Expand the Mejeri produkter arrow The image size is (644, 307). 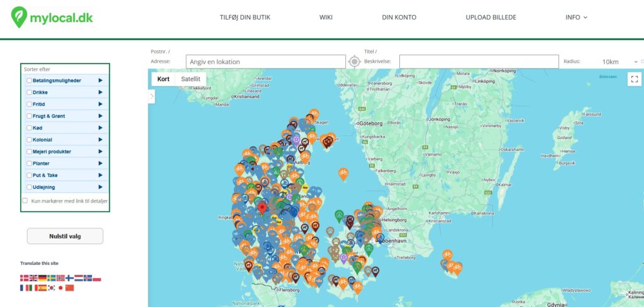100,152
